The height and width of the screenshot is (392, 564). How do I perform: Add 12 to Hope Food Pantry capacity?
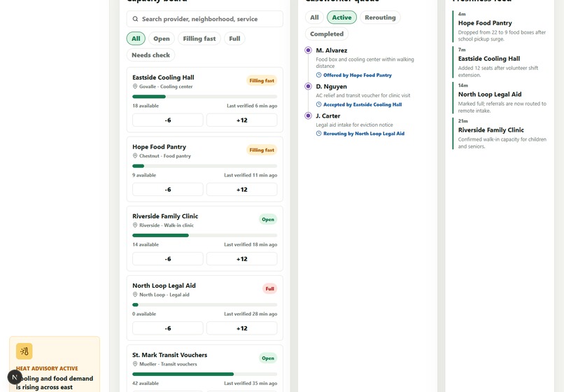click(241, 190)
